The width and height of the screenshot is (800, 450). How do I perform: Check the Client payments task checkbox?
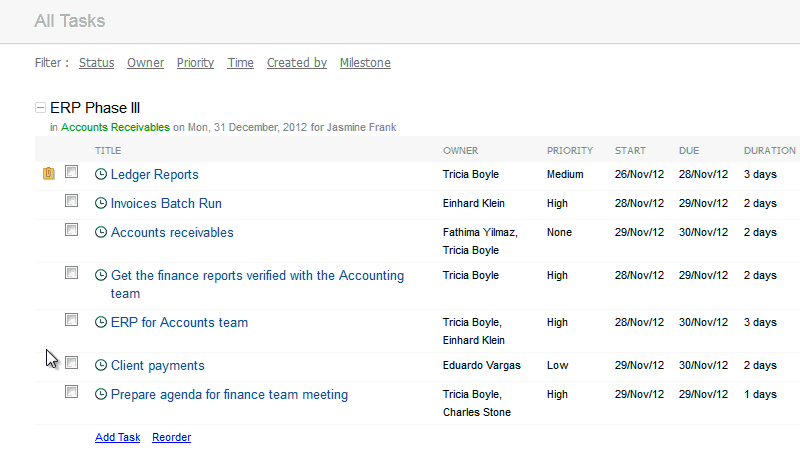72,363
